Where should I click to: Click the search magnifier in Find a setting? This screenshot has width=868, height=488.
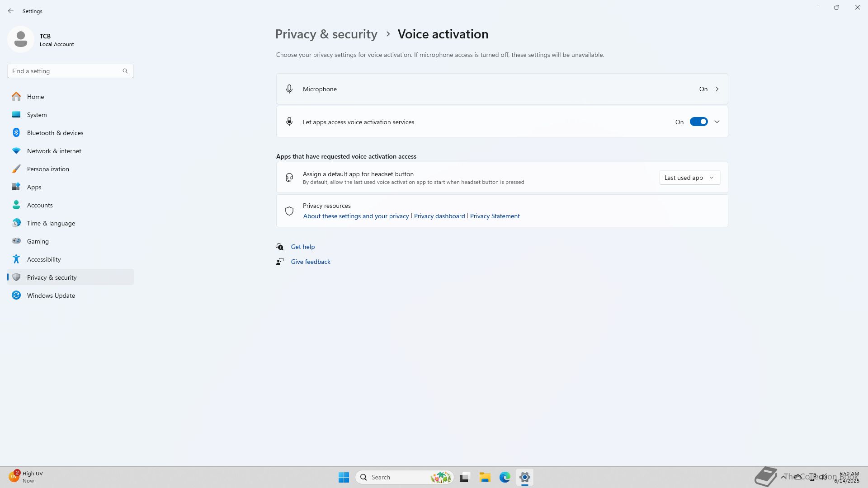coord(125,71)
